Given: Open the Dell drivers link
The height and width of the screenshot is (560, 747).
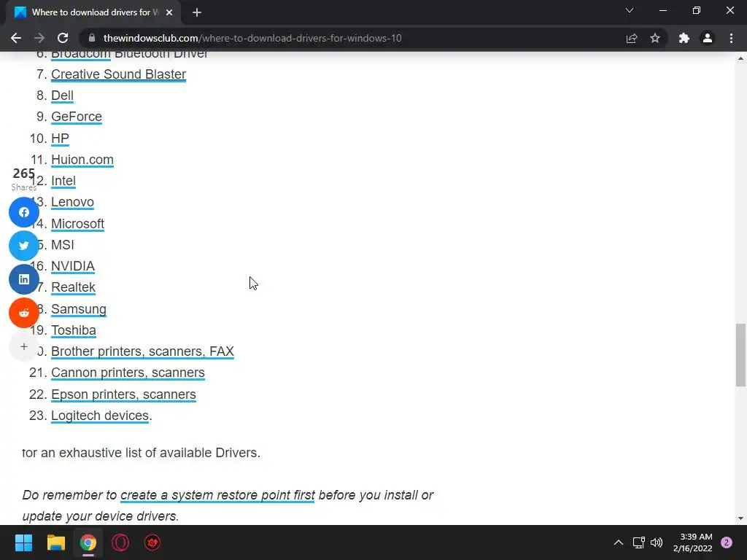Looking at the screenshot, I should click(62, 96).
